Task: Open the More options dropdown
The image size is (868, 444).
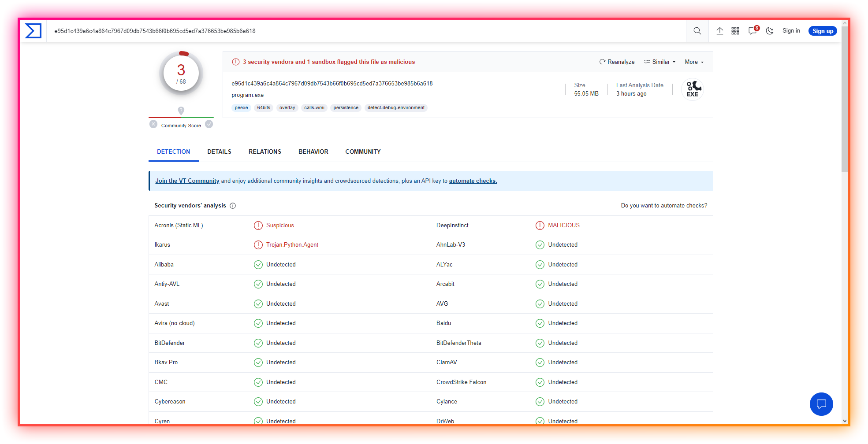Action: point(693,62)
